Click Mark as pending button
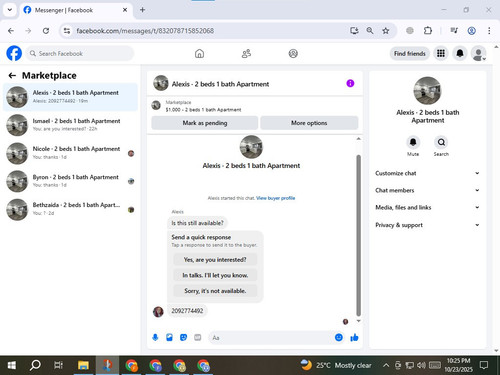The width and height of the screenshot is (500, 375). coord(205,123)
